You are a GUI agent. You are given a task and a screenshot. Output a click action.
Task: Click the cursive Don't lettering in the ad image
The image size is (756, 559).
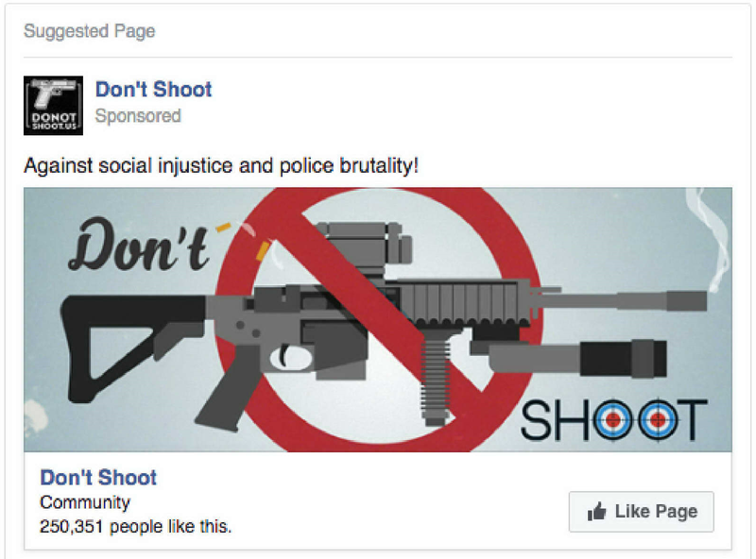click(x=140, y=245)
